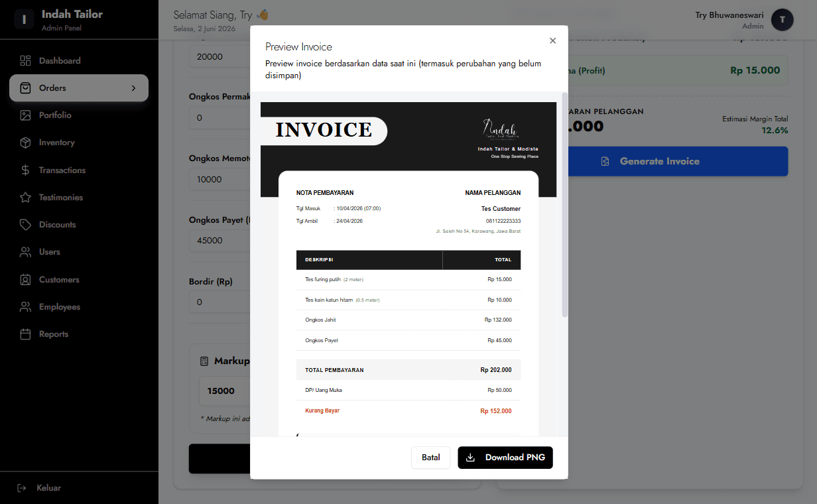
Task: Click the Jl. Saleh No 54 address
Action: [478, 231]
